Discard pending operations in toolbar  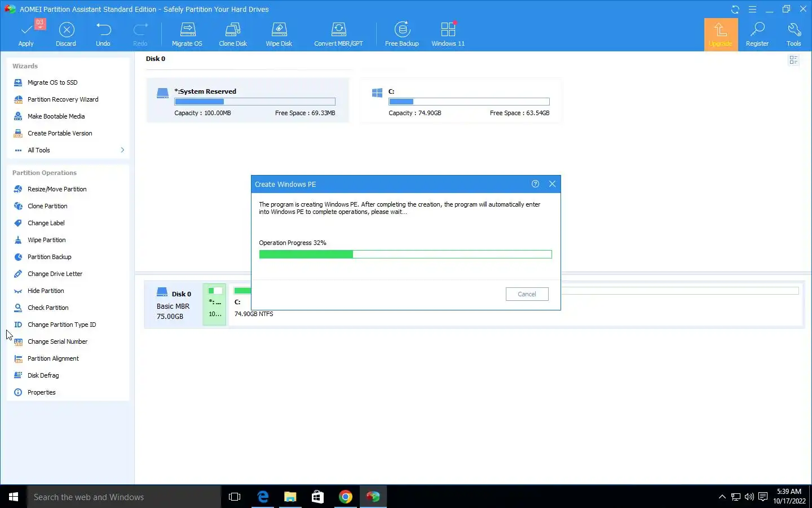click(66, 34)
